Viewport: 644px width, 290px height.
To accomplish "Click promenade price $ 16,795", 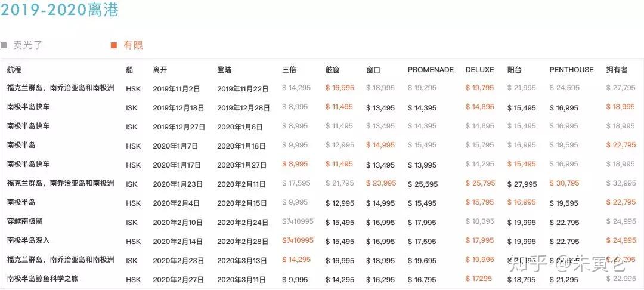I will click(422, 280).
